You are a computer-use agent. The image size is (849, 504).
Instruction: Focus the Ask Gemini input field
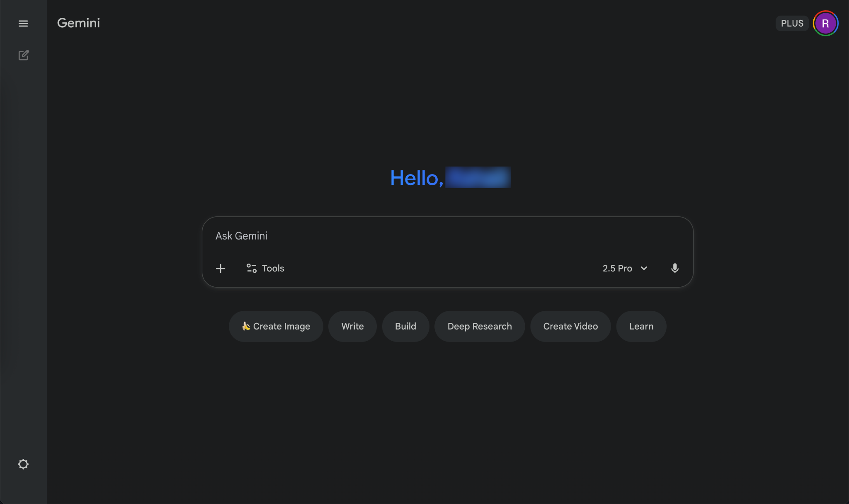[415, 236]
